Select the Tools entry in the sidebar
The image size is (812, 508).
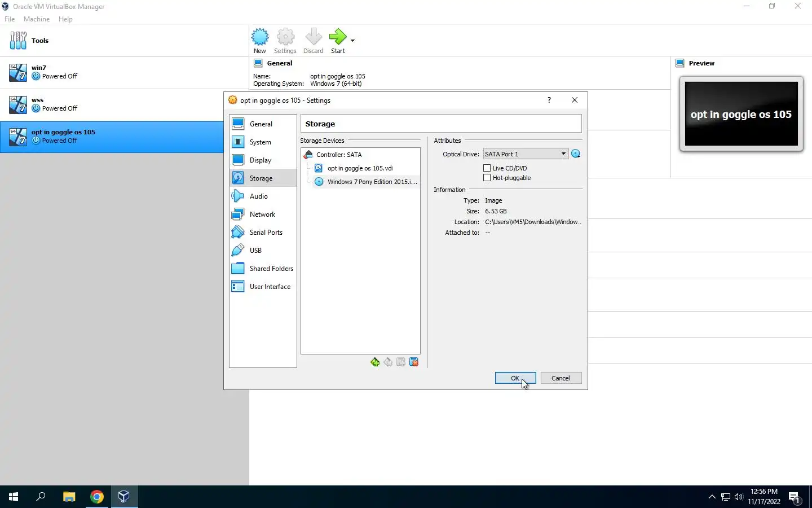click(x=124, y=41)
